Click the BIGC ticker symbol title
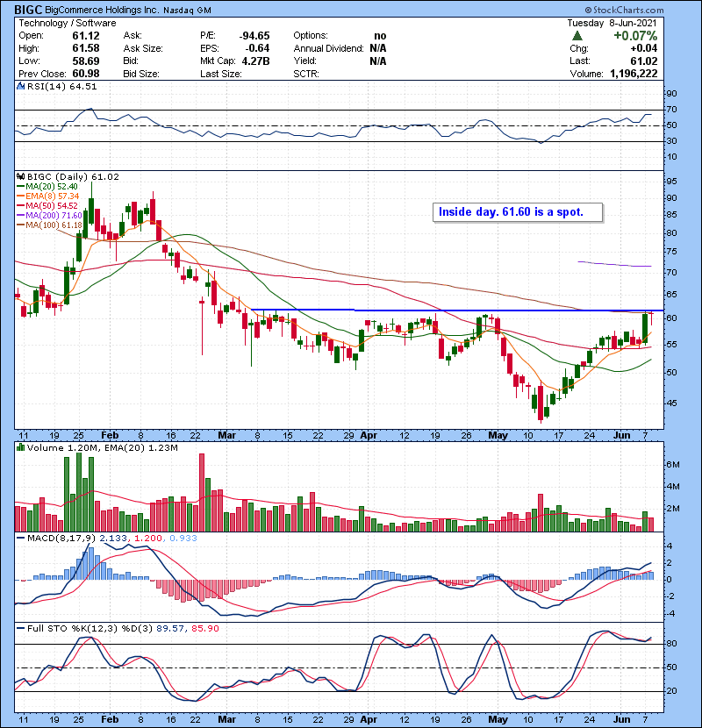This screenshot has height=728, width=702. point(28,10)
